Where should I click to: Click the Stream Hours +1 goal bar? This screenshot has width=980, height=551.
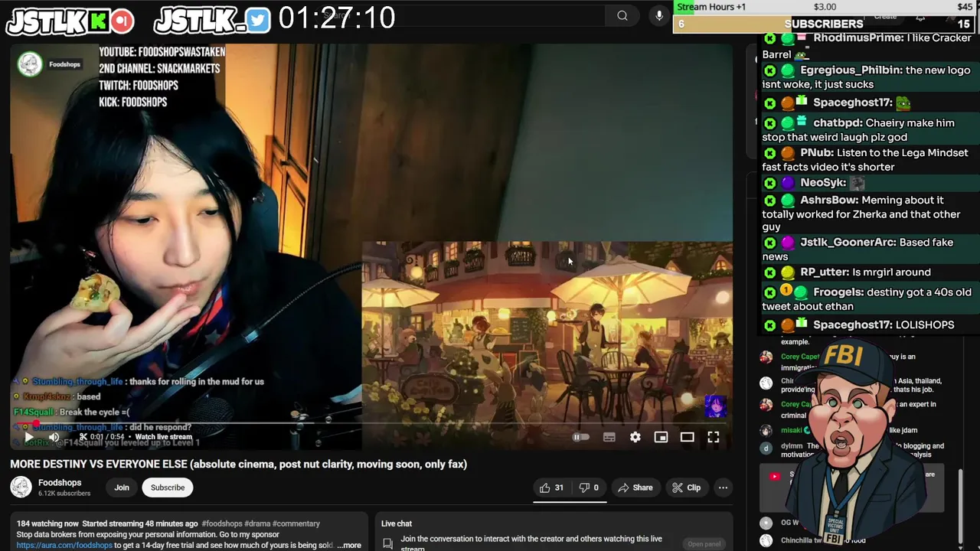click(x=825, y=7)
